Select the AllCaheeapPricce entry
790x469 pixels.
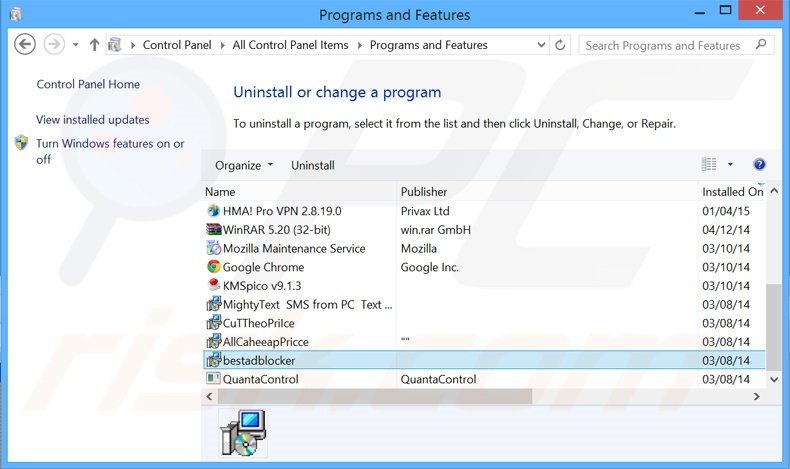pos(484,342)
